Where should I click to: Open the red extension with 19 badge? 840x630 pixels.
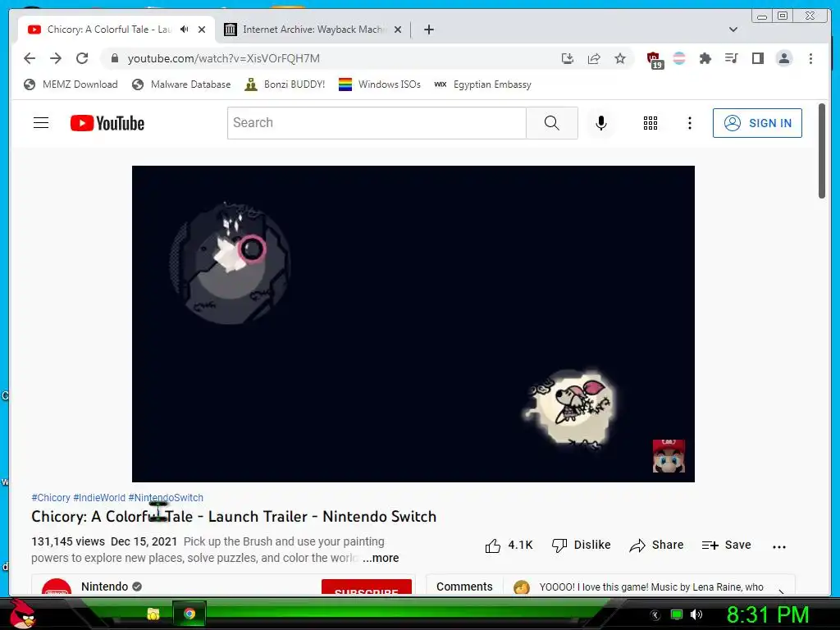654,59
